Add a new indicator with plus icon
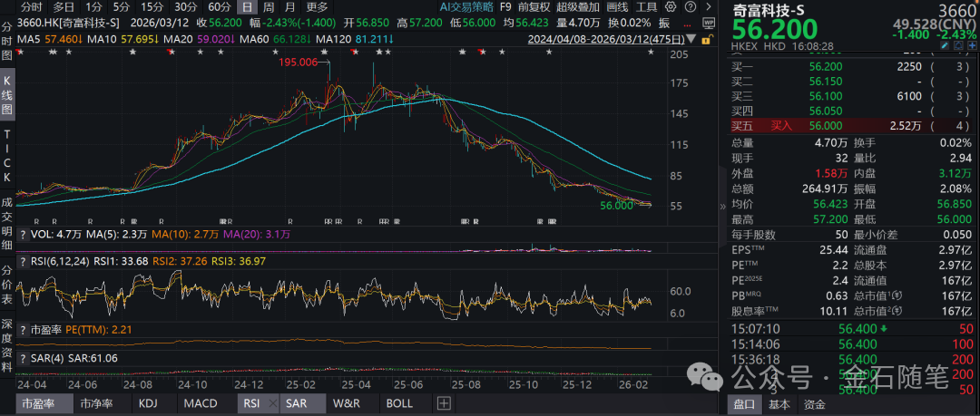Viewport: 980px width, 416px height. 444,403
